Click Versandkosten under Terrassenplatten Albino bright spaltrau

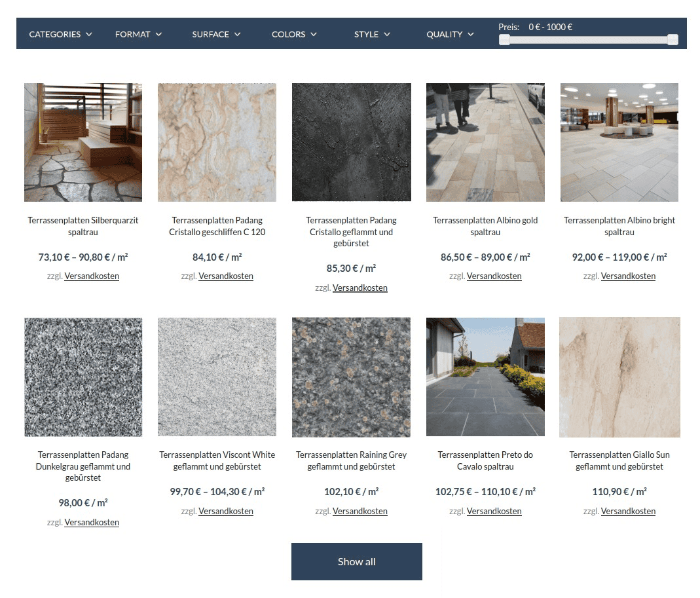pyautogui.click(x=628, y=276)
